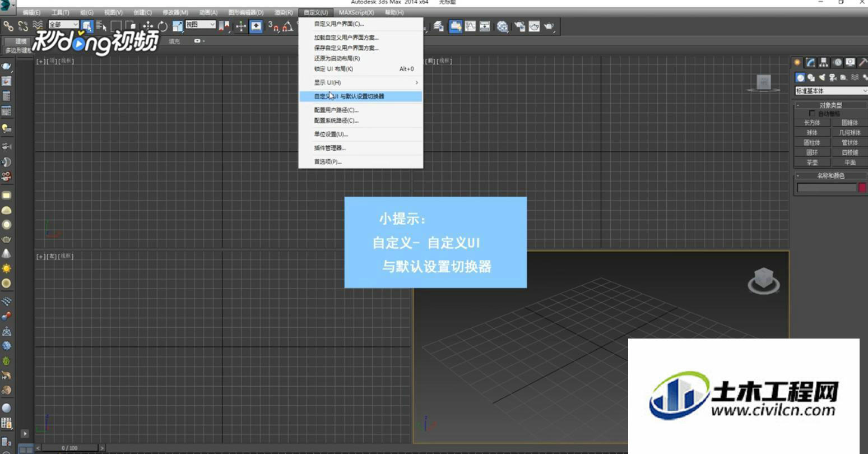Expand the left toolbar play arrow button
Viewport: 868px width, 454px height.
coord(25,433)
